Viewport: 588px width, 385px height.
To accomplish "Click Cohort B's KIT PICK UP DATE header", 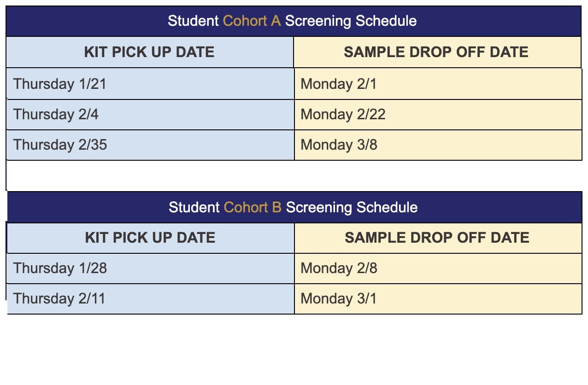I will tap(150, 238).
